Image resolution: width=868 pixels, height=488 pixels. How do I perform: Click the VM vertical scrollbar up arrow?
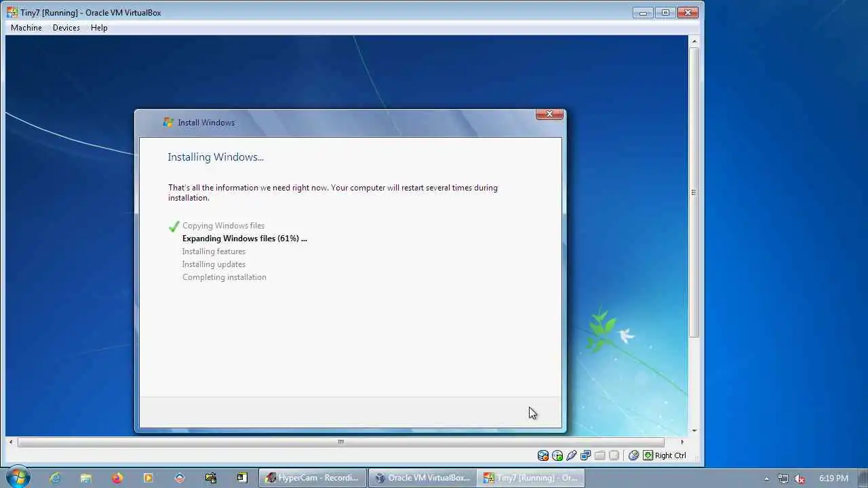(x=694, y=41)
